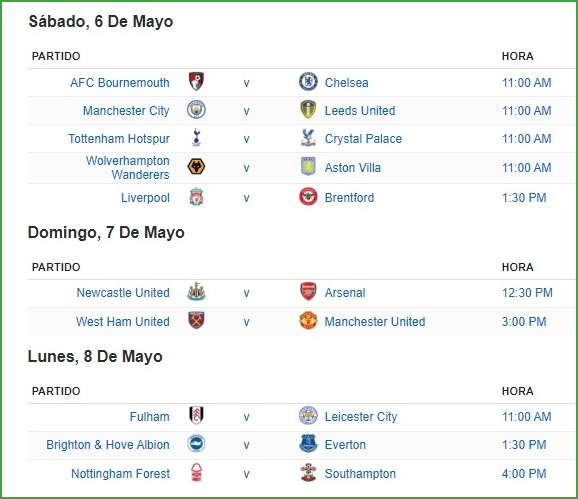Select the Brentford bee badge
The width and height of the screenshot is (578, 499).
coord(308,196)
